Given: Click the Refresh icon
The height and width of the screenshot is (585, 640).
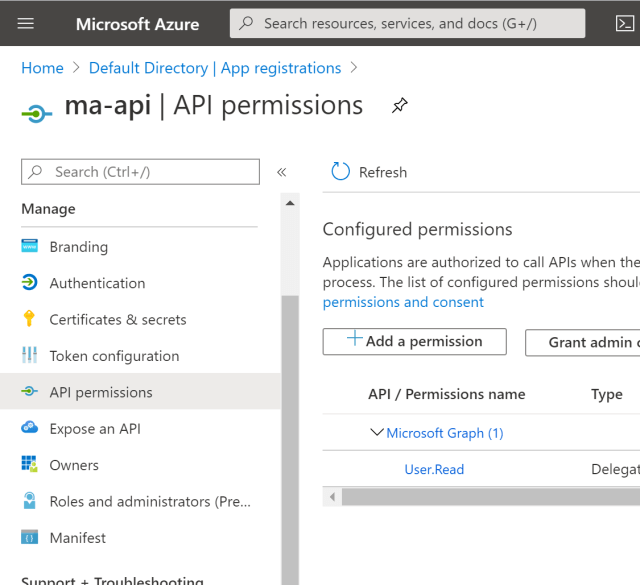Looking at the screenshot, I should tap(341, 172).
